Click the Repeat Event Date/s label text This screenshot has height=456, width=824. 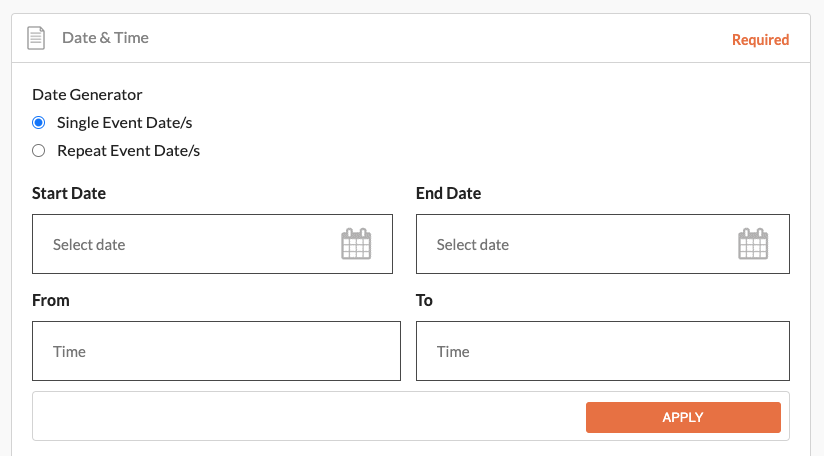tap(129, 151)
